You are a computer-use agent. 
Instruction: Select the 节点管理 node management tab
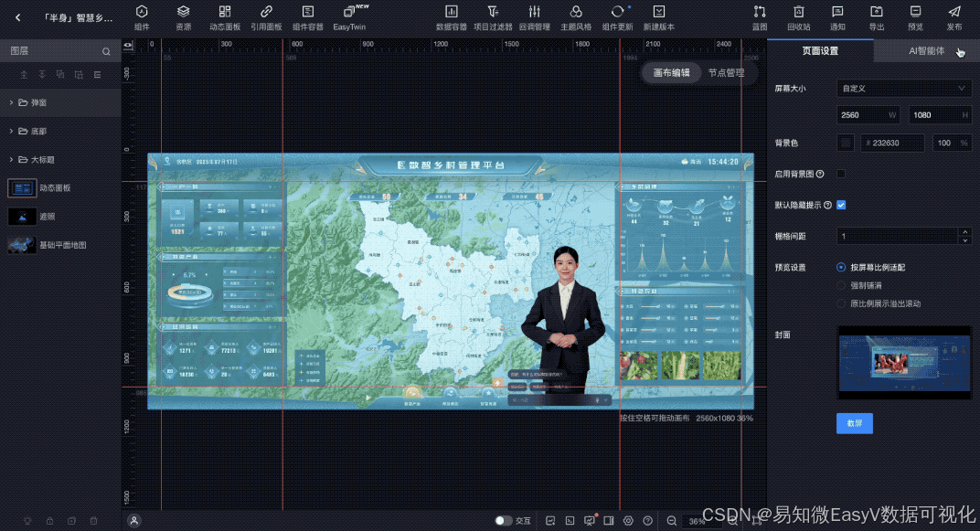click(726, 72)
